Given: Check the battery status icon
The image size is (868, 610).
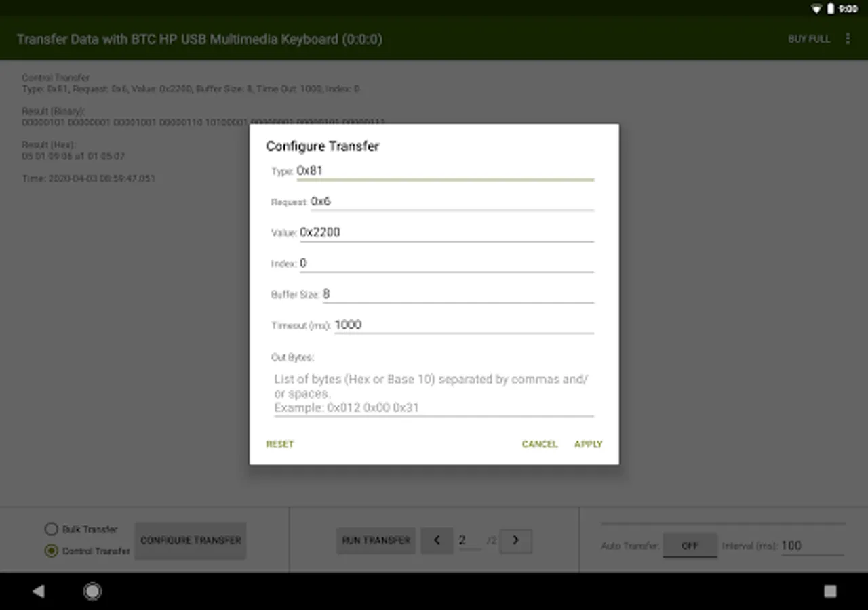Looking at the screenshot, I should point(831,9).
